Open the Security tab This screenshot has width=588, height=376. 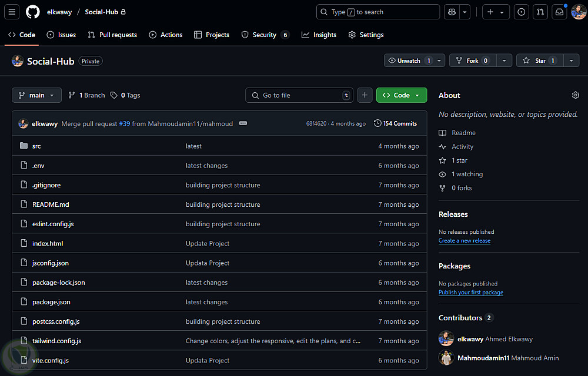click(x=265, y=35)
